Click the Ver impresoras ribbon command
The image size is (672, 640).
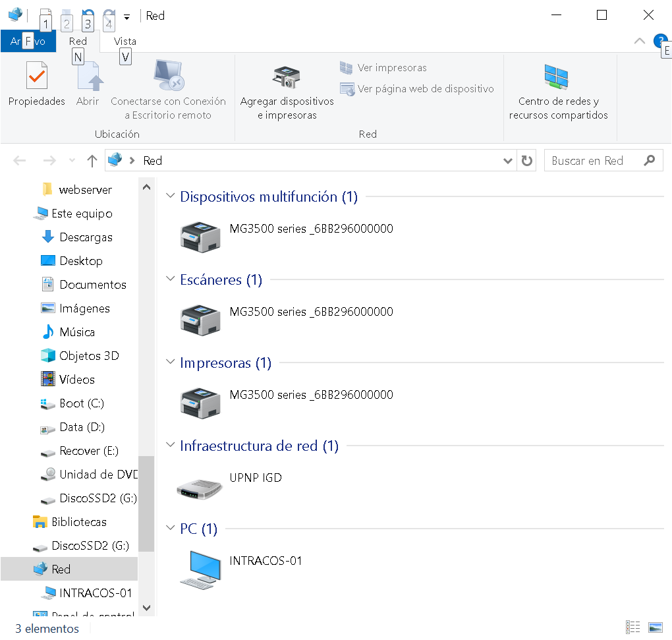383,68
